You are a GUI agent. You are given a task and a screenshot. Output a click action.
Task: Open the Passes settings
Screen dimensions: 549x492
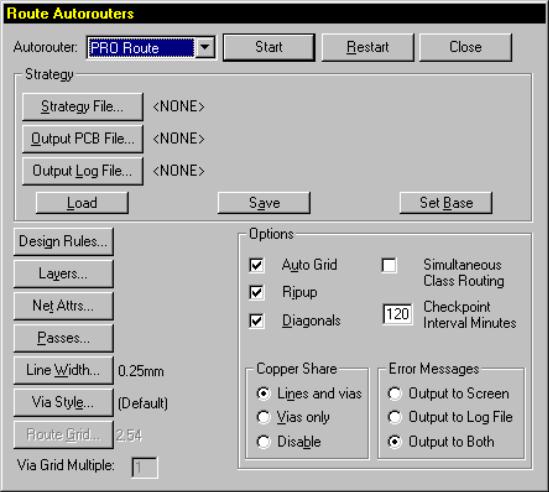coord(63,338)
